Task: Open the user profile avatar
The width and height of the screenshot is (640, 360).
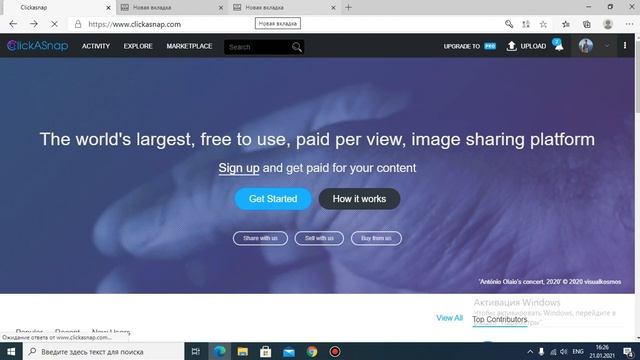Action: point(586,46)
